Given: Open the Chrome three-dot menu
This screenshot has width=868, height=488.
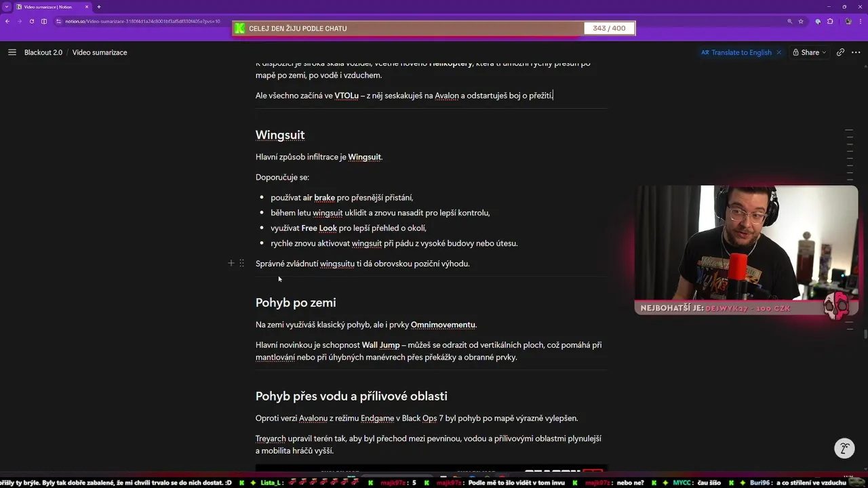Looking at the screenshot, I should pos(860,21).
